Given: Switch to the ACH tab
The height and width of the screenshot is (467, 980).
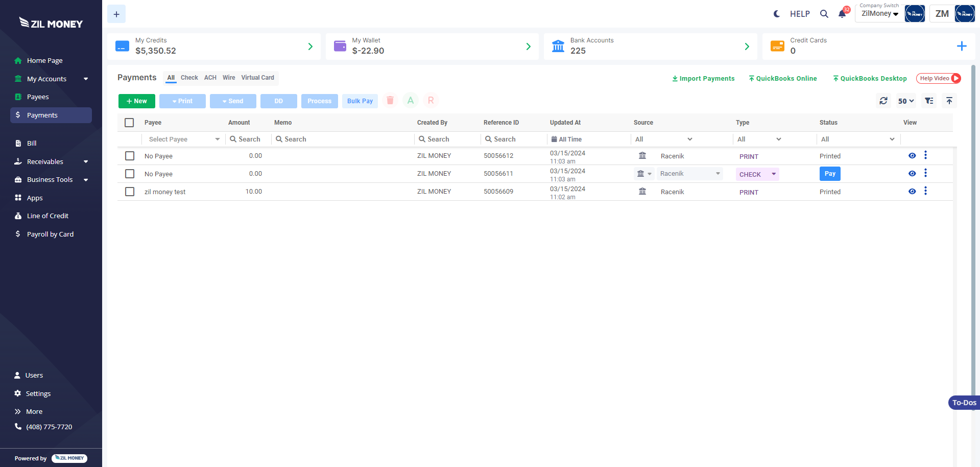Looking at the screenshot, I should (210, 78).
